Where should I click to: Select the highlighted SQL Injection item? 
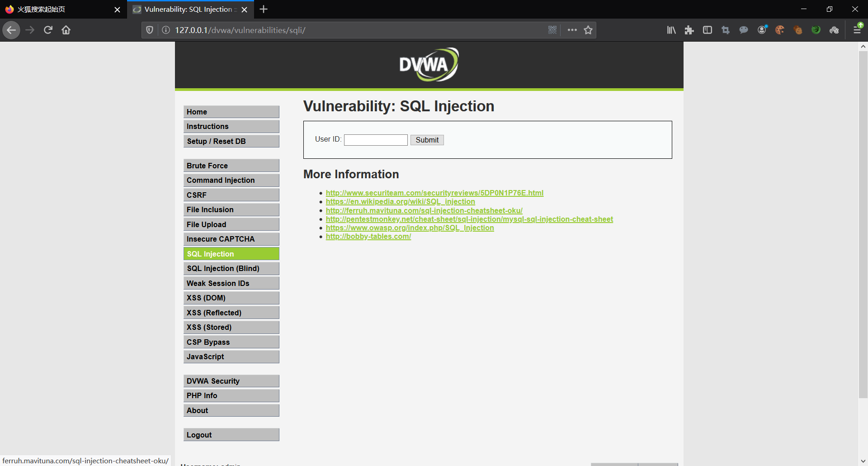coord(231,254)
